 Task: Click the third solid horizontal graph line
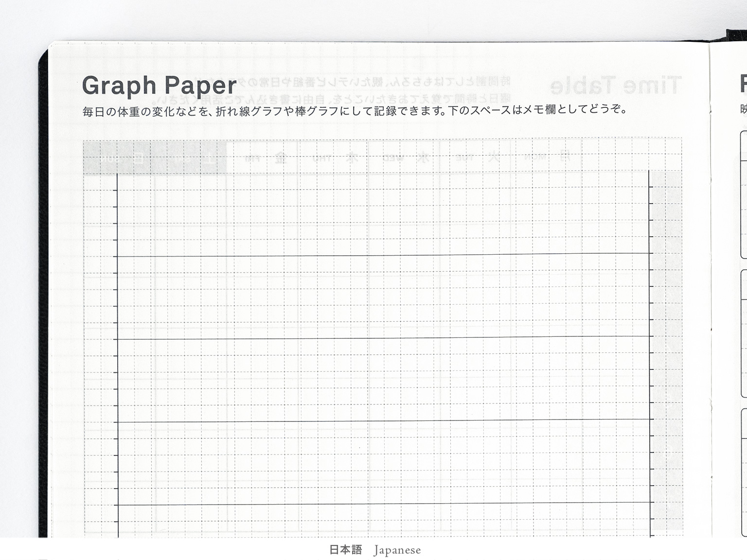(384, 420)
